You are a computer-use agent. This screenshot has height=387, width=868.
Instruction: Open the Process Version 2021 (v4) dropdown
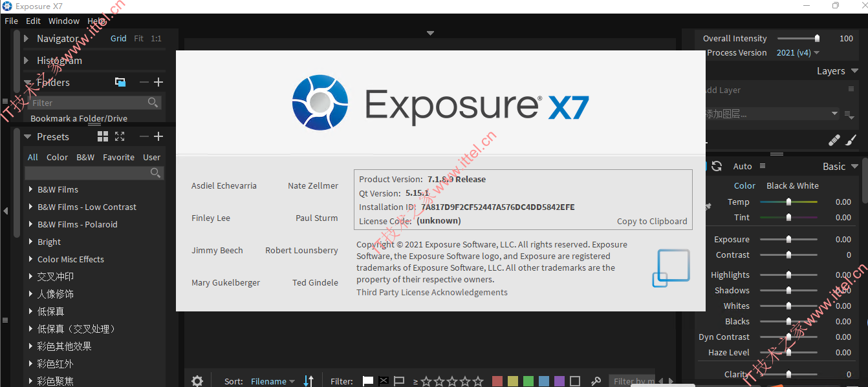pyautogui.click(x=798, y=53)
